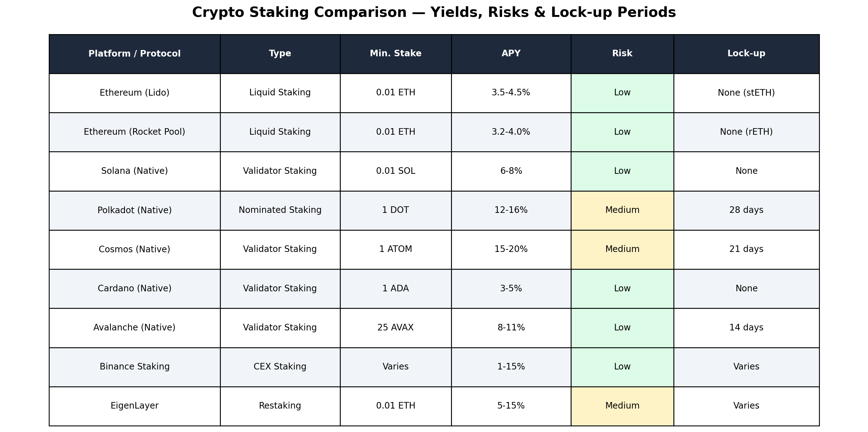Click the EigenLayer Medium risk cell

[x=622, y=406]
